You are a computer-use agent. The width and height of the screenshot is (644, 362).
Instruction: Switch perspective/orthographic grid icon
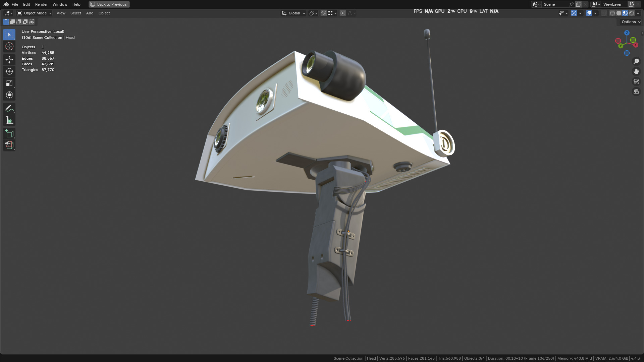[x=636, y=92]
